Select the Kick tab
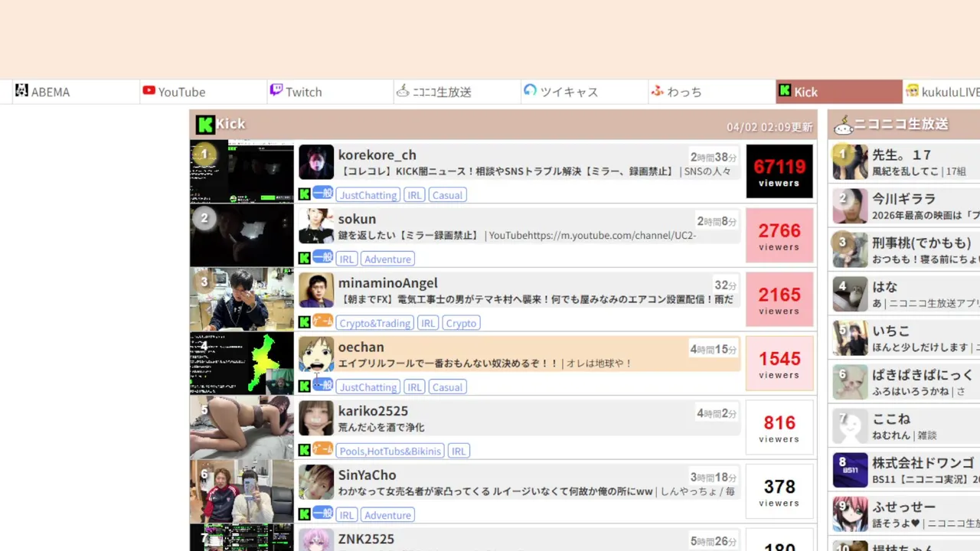The height and width of the screenshot is (551, 980). click(x=838, y=92)
